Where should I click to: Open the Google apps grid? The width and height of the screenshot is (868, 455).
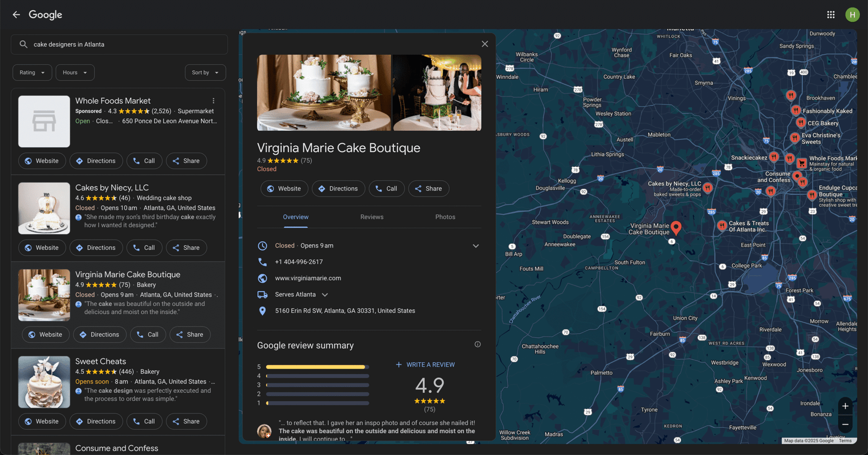click(831, 15)
